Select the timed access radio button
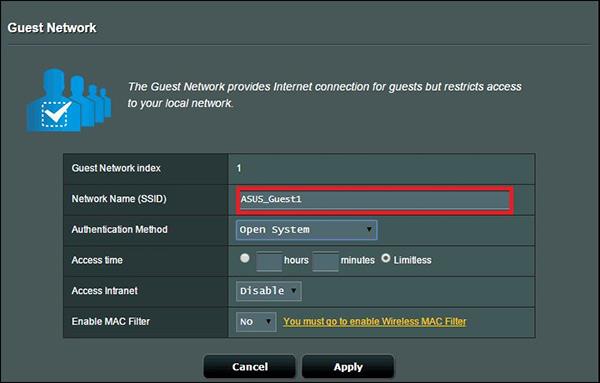This screenshot has height=383, width=600. (x=245, y=258)
